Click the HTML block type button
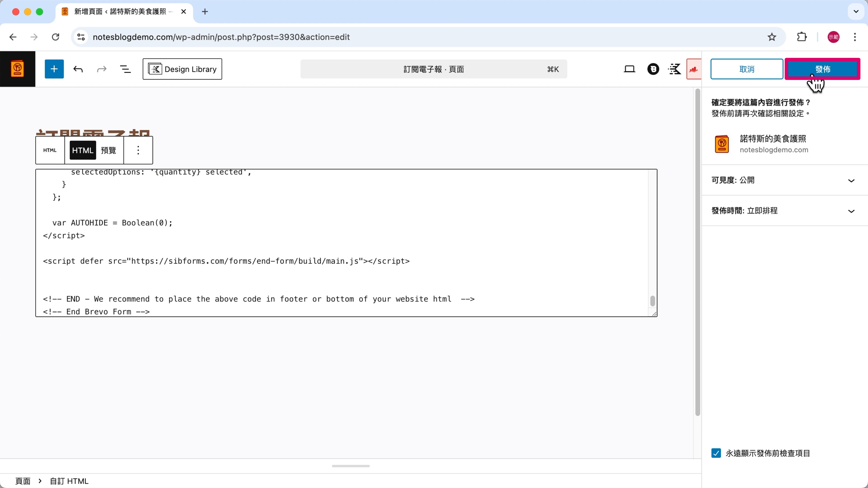This screenshot has height=488, width=868. [x=50, y=150]
